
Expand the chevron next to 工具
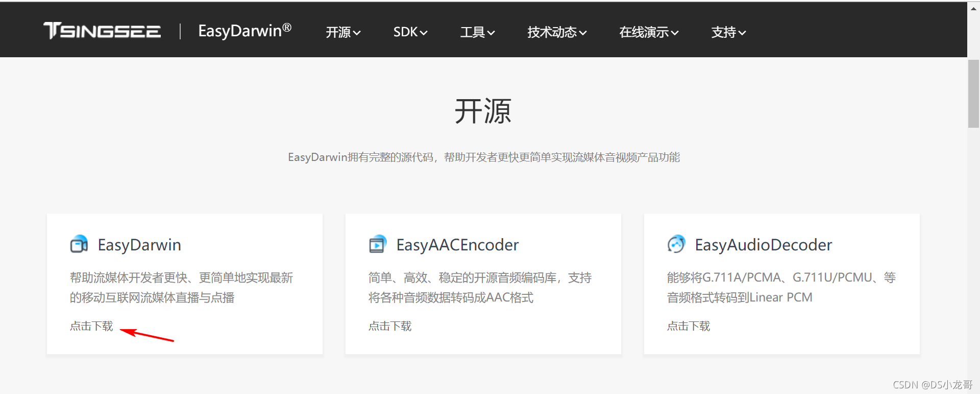(x=491, y=33)
